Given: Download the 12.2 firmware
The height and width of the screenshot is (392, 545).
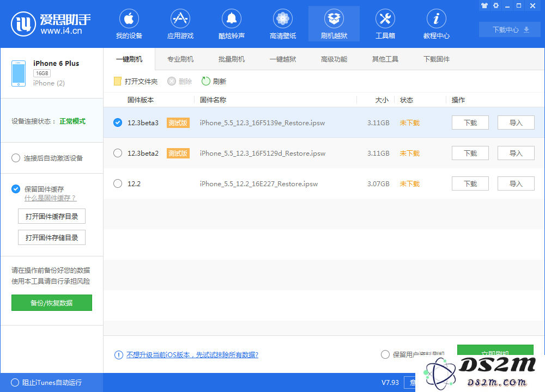Looking at the screenshot, I should click(470, 183).
